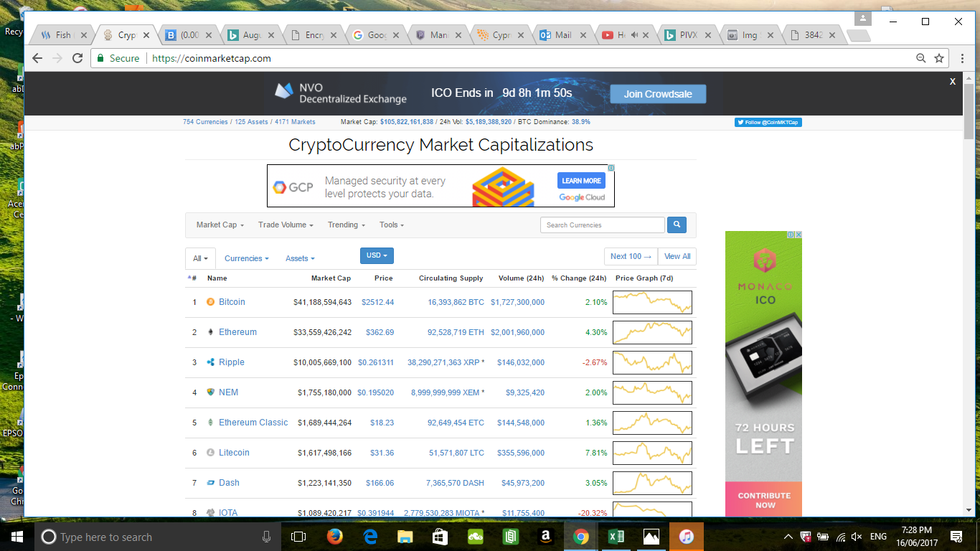Screen dimensions: 980x551
Task: Open Task View on the taskbar
Action: coord(298,537)
